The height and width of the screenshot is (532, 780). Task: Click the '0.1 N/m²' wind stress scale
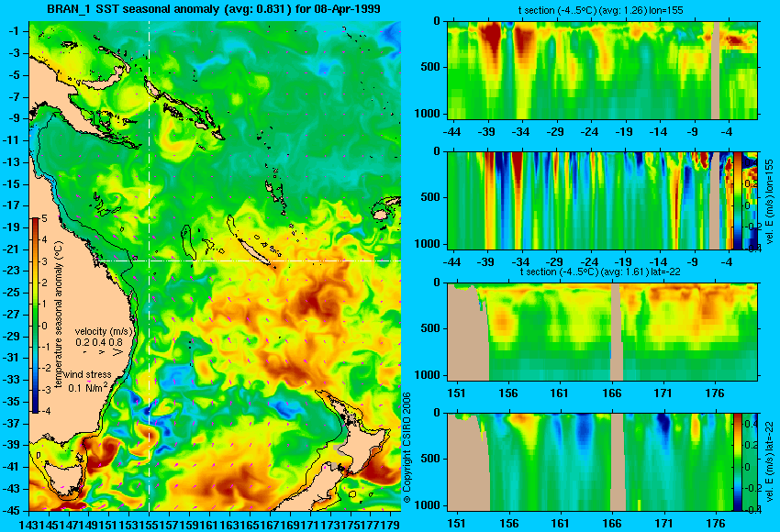point(88,387)
